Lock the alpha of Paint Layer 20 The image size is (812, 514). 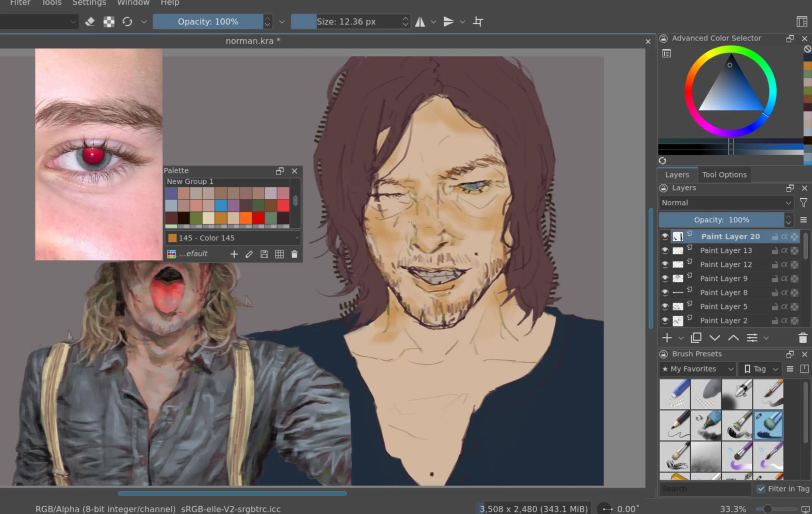pos(784,237)
